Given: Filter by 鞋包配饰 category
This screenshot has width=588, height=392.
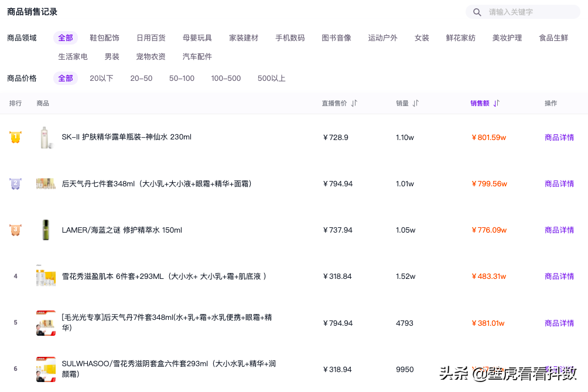Looking at the screenshot, I should pos(105,38).
